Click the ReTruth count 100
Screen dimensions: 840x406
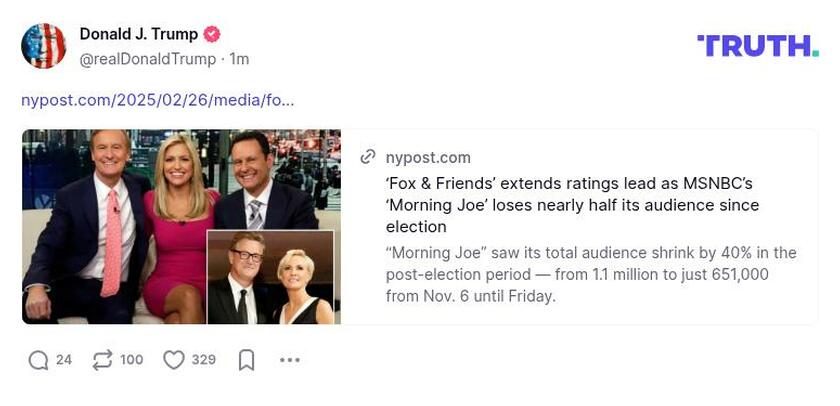132,360
